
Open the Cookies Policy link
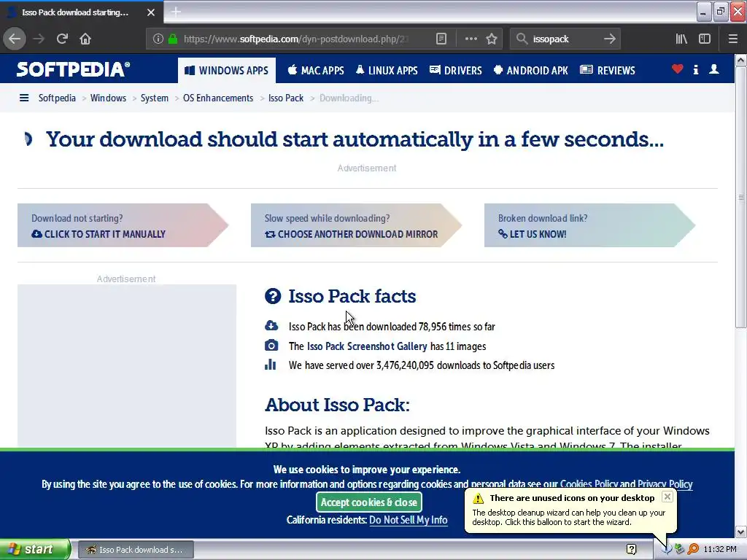click(x=589, y=484)
